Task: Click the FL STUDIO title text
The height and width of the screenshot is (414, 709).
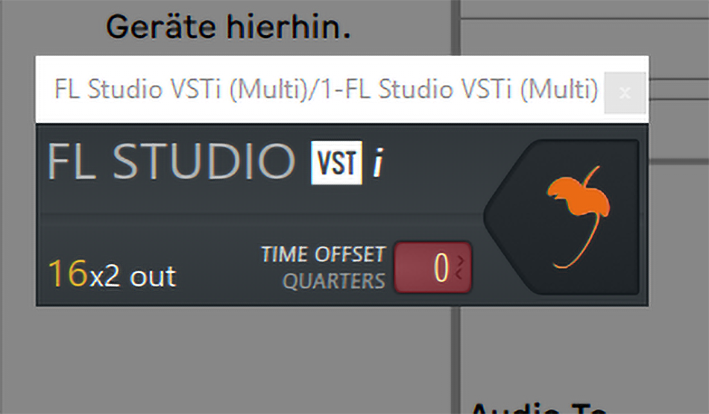Action: 172,162
